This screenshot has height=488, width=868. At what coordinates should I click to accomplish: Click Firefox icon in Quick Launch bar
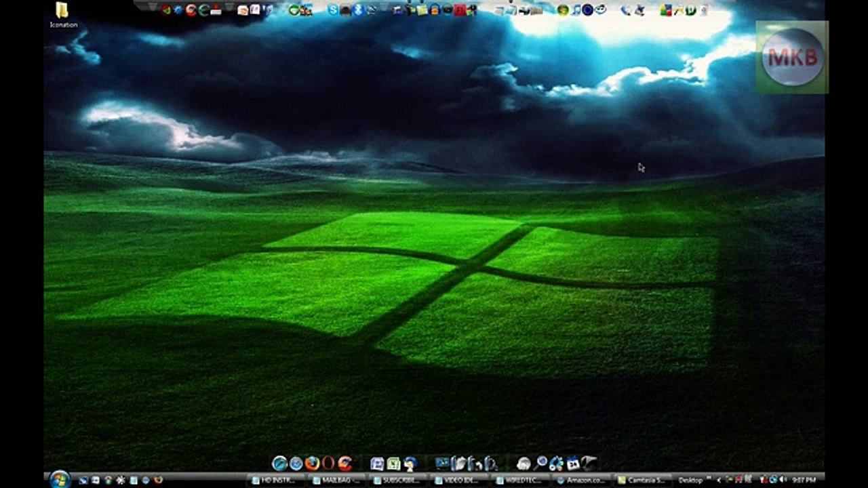tap(158, 480)
